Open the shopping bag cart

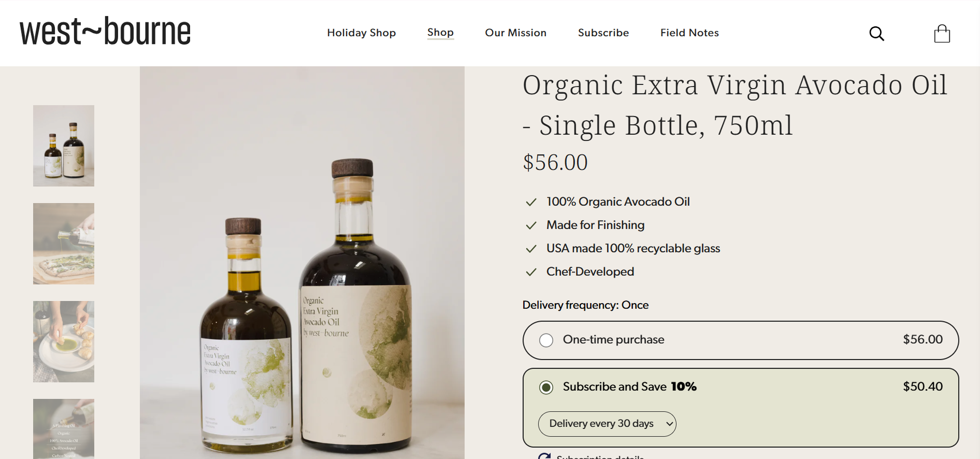point(942,33)
